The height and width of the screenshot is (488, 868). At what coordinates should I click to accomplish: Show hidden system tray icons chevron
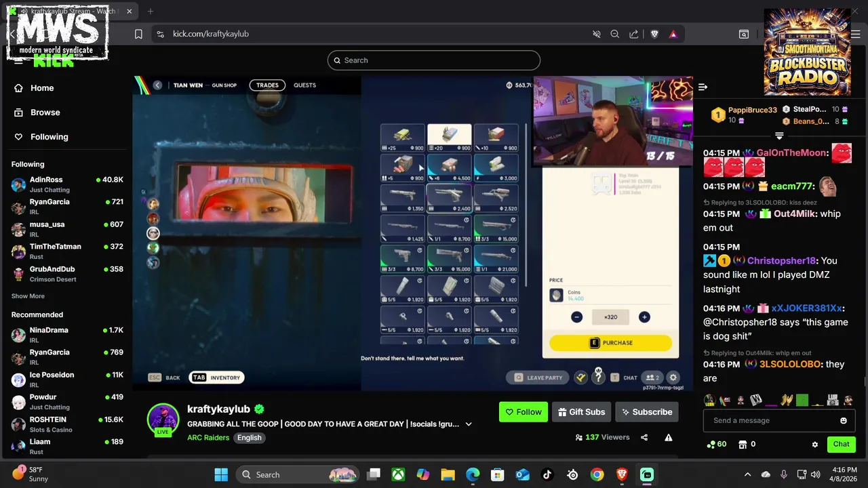[x=747, y=474]
